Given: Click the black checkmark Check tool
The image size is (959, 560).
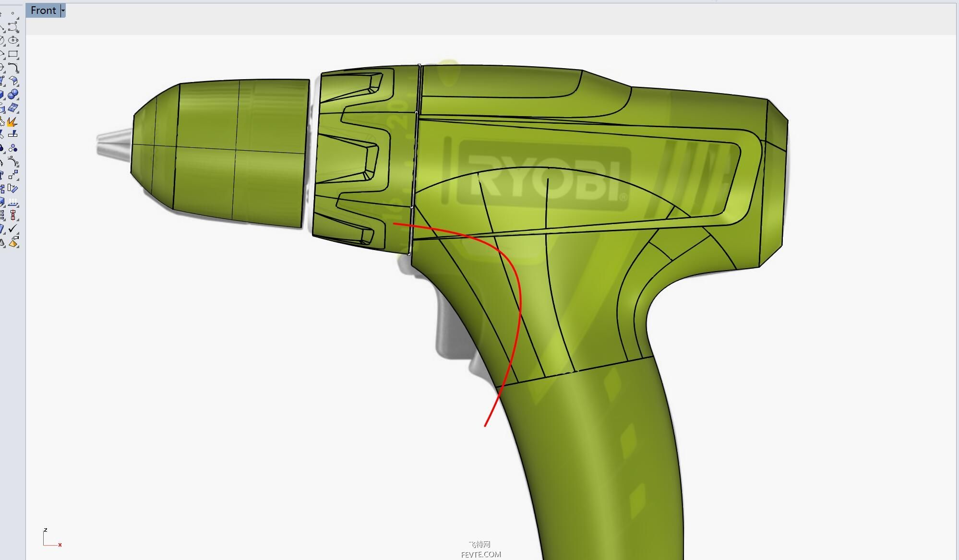Looking at the screenshot, I should [13, 228].
